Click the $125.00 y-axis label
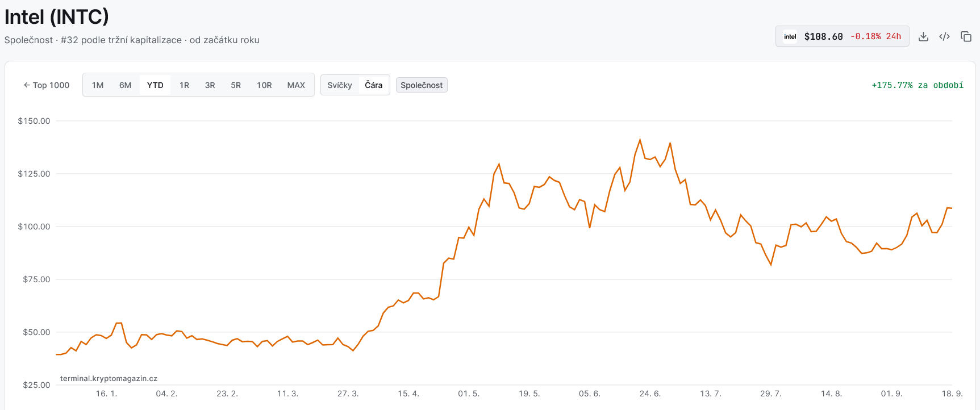The width and height of the screenshot is (980, 410). point(34,174)
